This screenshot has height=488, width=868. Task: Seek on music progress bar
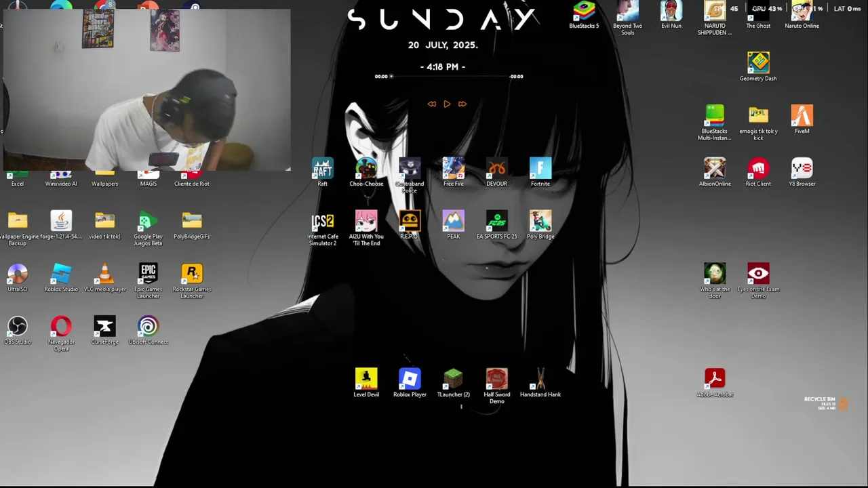coord(450,77)
